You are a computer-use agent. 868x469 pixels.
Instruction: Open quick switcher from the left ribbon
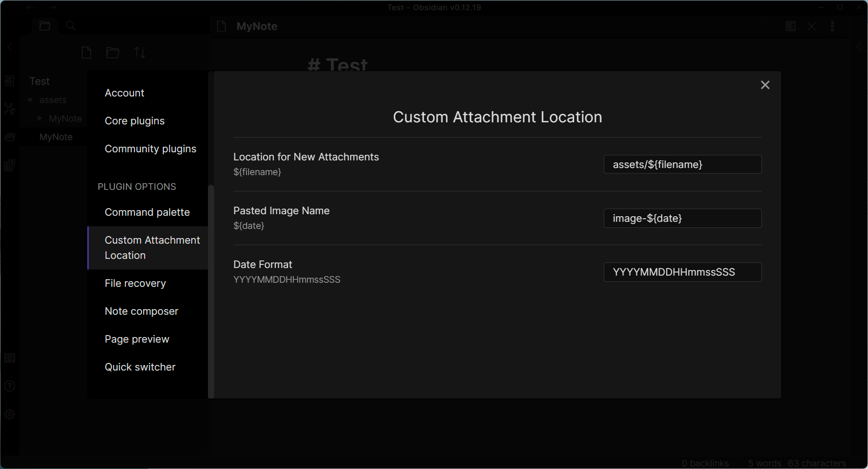(10, 81)
